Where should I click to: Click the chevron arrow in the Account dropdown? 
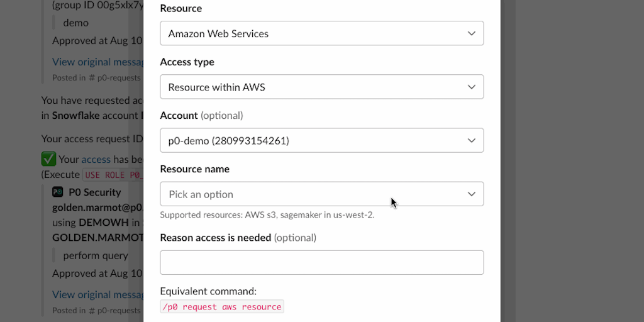(472, 140)
